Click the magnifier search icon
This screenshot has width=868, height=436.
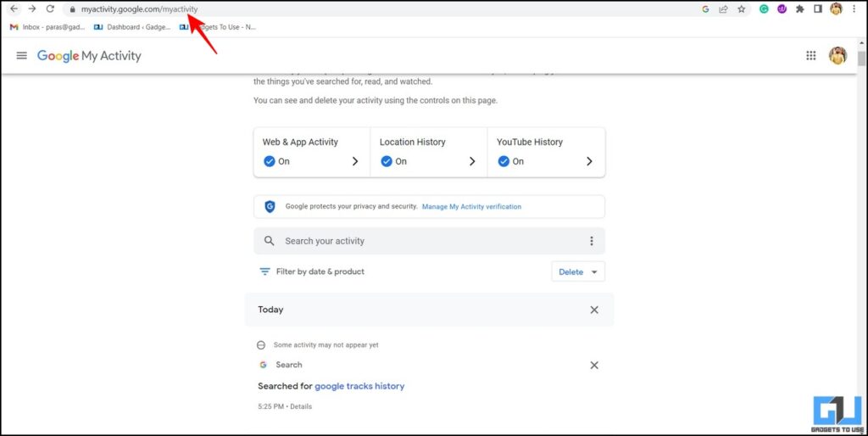point(269,241)
